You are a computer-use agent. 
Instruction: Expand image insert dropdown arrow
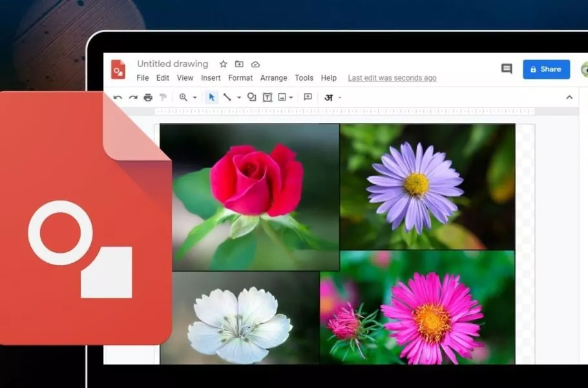pos(291,98)
